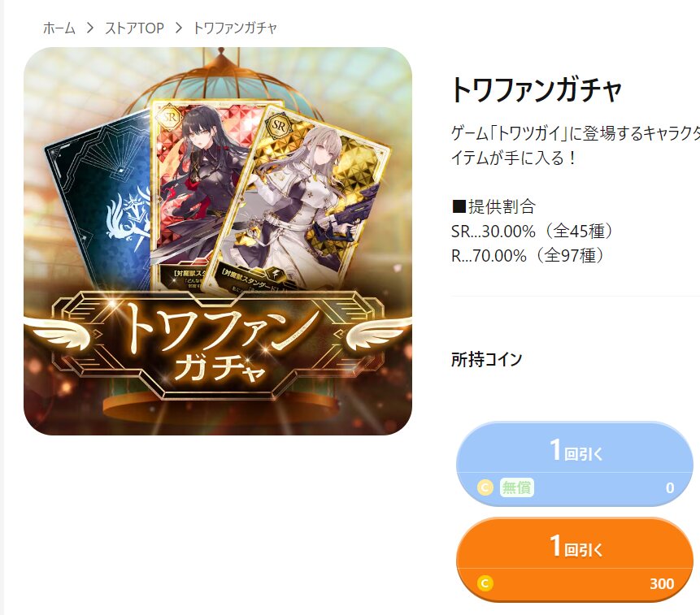Viewport: 700px width, 615px height.
Task: Click the coin icon on the orange button
Action: (x=485, y=583)
